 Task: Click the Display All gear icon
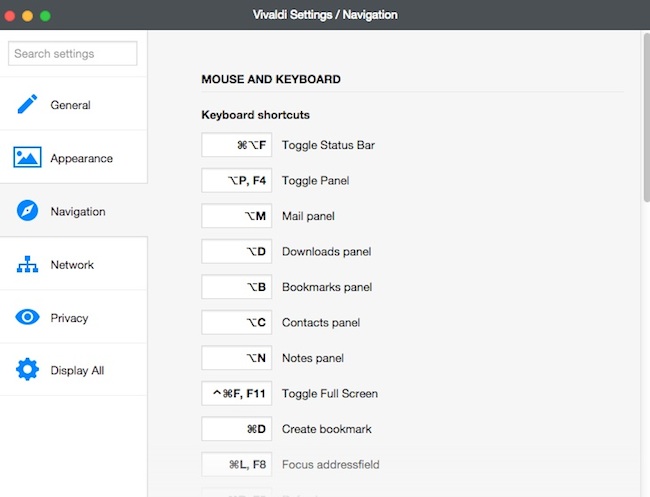27,369
